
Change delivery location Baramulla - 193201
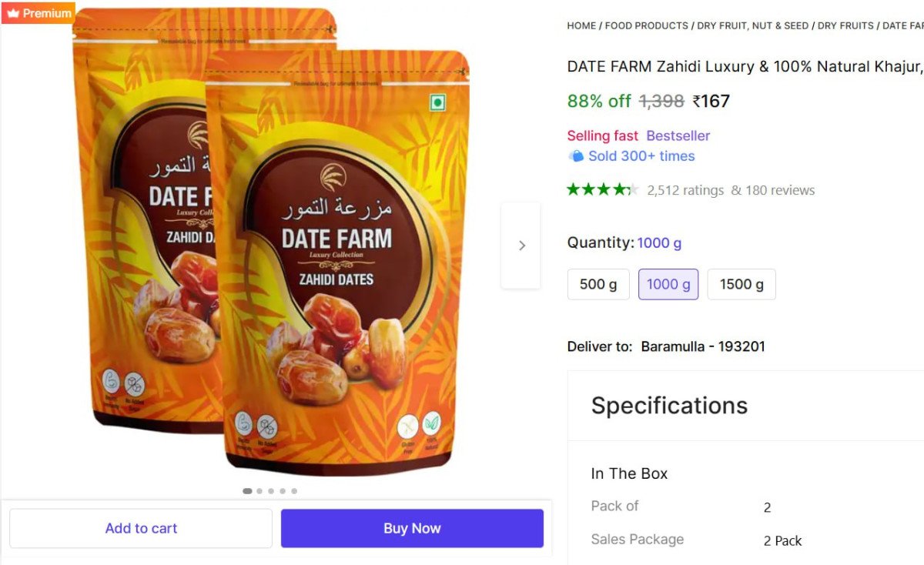click(x=703, y=346)
